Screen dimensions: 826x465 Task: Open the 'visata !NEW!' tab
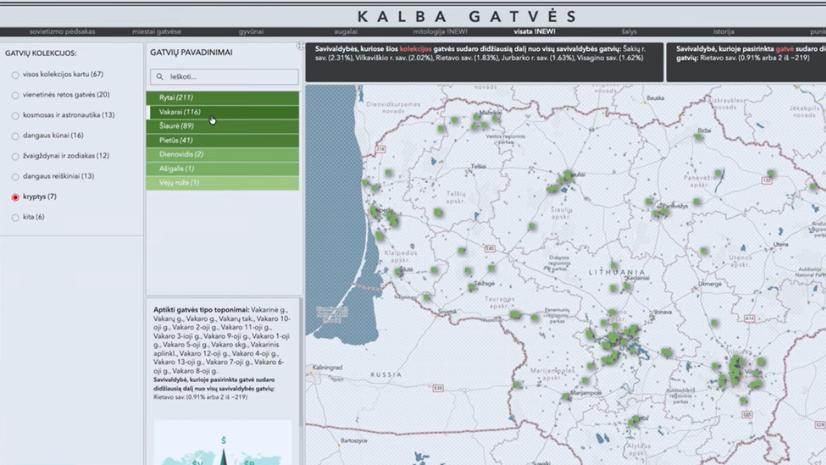(534, 32)
